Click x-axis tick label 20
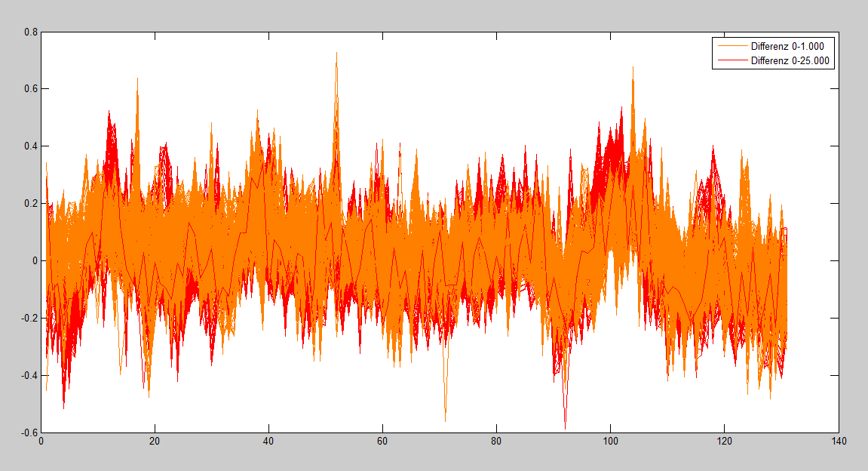The width and height of the screenshot is (868, 471). (155, 442)
